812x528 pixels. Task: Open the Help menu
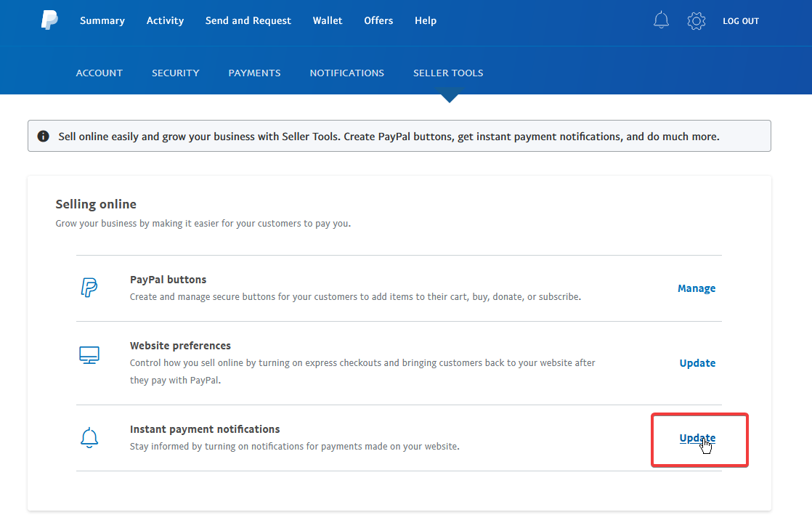click(x=426, y=20)
